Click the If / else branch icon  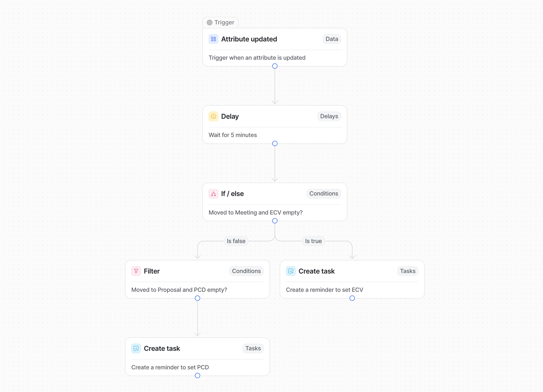pyautogui.click(x=213, y=194)
